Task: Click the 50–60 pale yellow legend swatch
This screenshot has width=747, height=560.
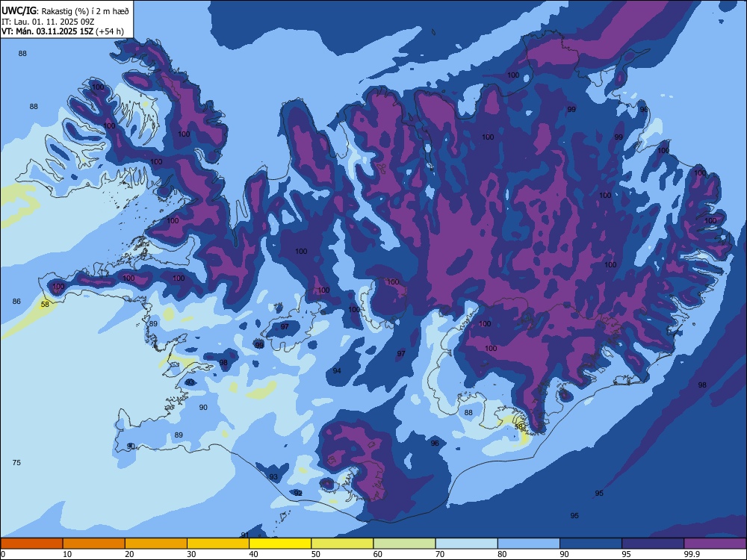Action: 342,544
